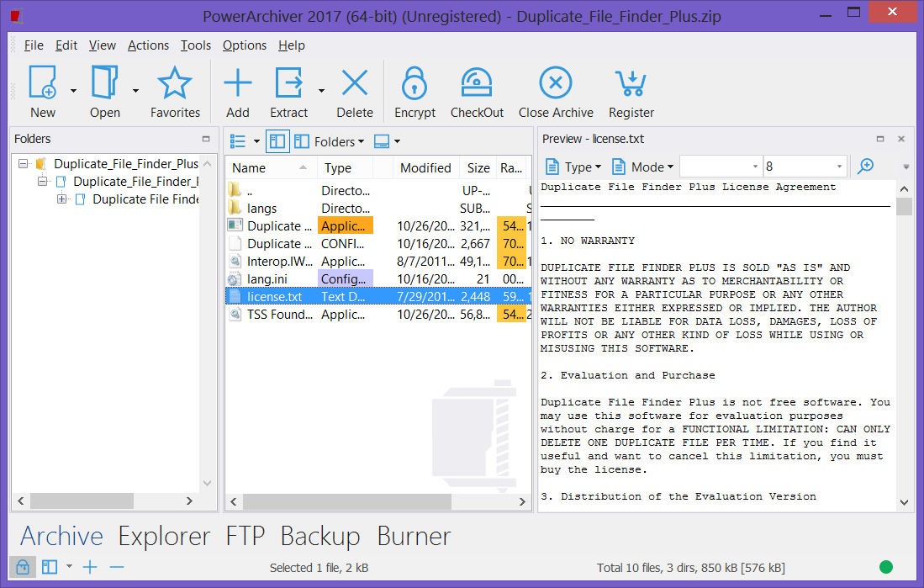Open the preview pane dropdown arrow
This screenshot has height=588, width=924.
[x=397, y=141]
